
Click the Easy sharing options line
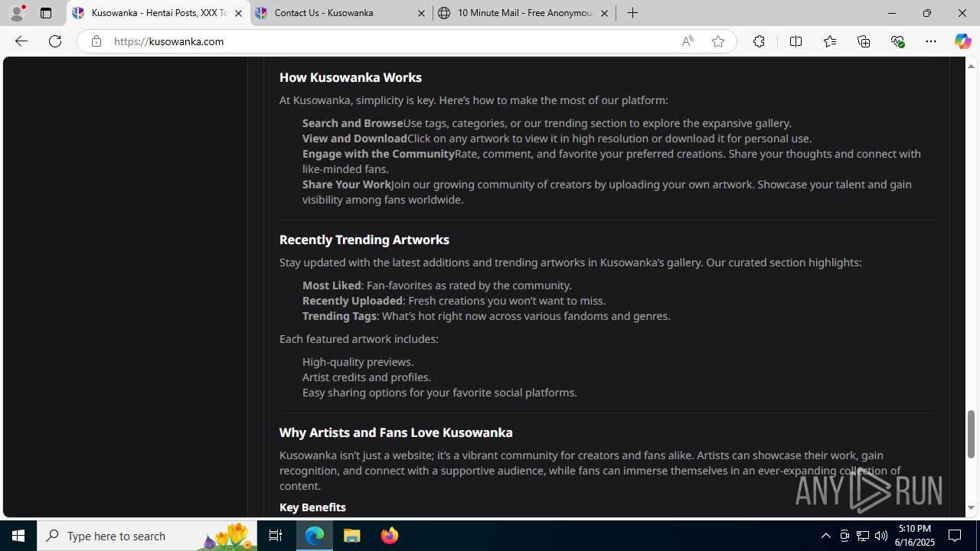[x=439, y=393]
